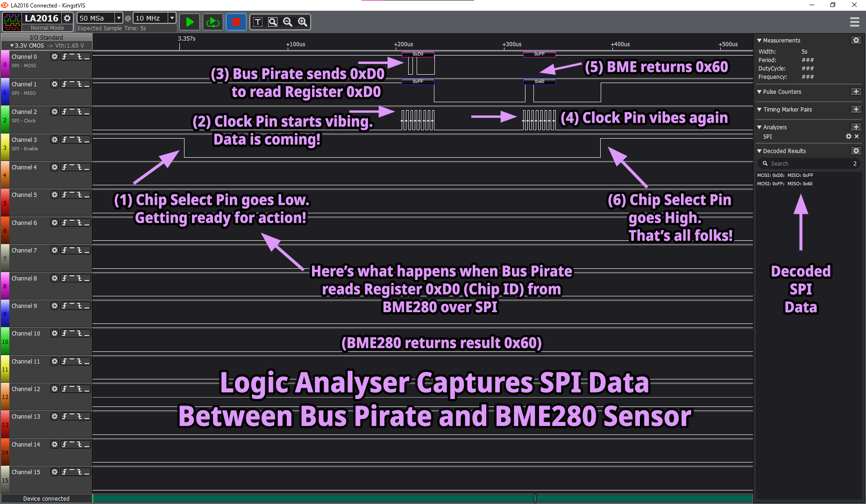
Task: Restore down the KingstVIS window
Action: coord(833,5)
